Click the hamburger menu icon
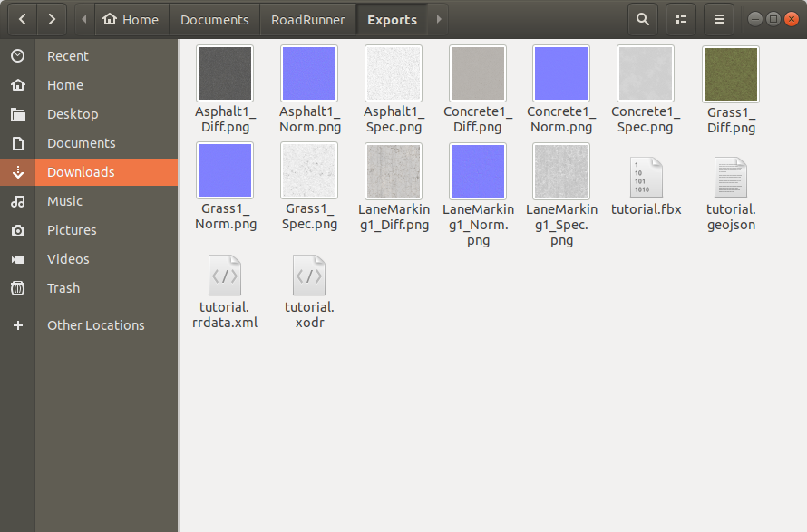The width and height of the screenshot is (807, 532). (718, 18)
